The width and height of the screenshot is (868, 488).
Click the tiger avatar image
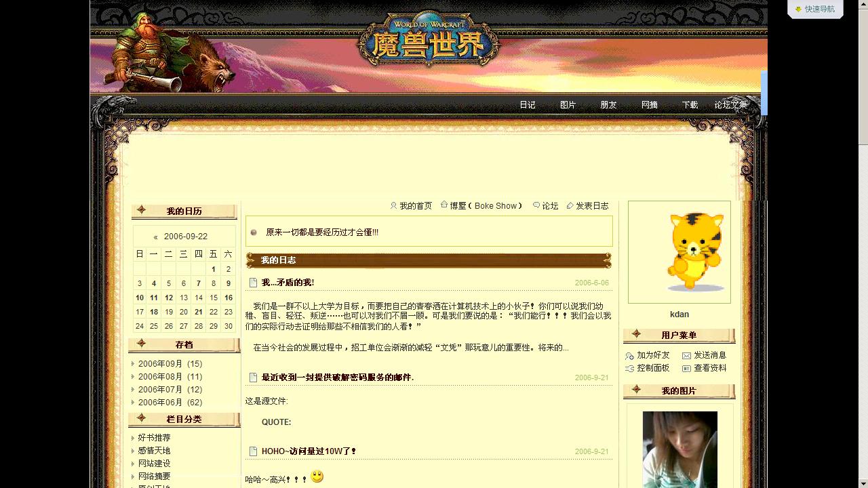[679, 252]
